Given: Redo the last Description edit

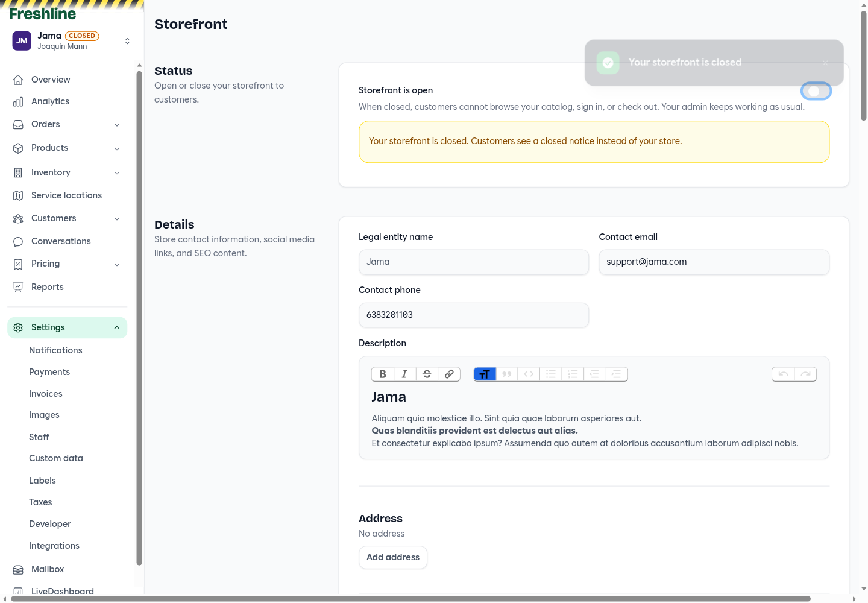Looking at the screenshot, I should [x=805, y=374].
